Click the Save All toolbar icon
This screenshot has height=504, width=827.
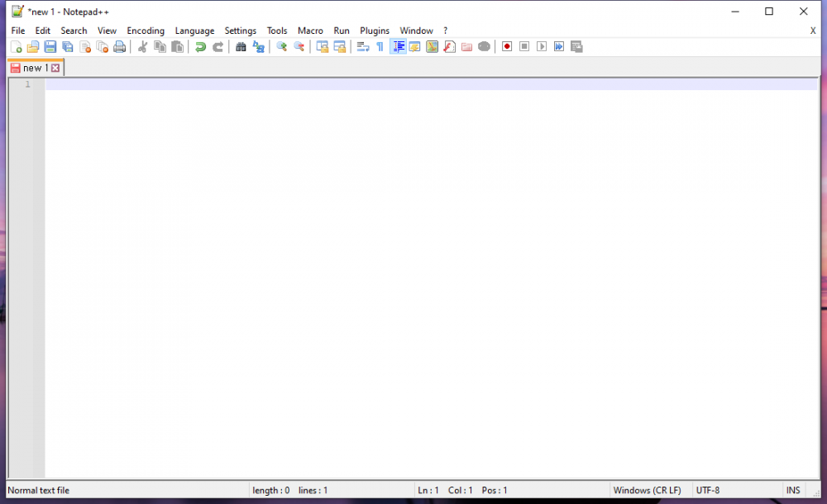click(68, 47)
